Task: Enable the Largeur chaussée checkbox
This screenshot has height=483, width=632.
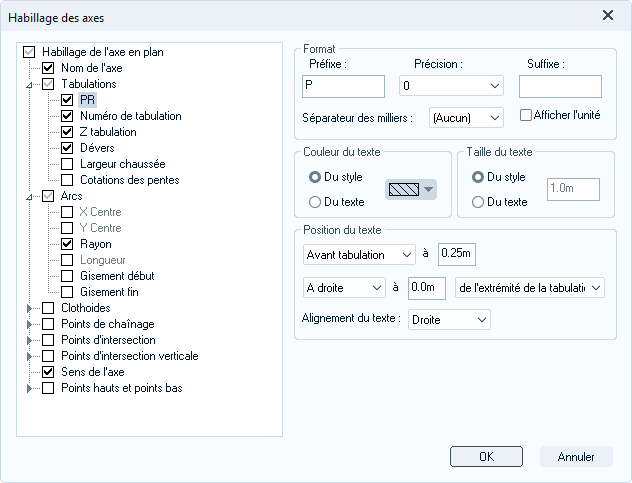Action: (67, 164)
